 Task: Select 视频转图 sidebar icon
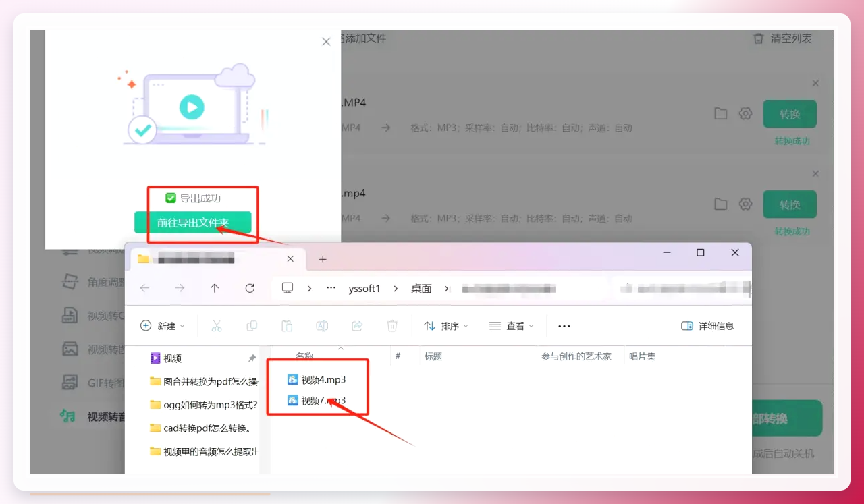pyautogui.click(x=70, y=349)
